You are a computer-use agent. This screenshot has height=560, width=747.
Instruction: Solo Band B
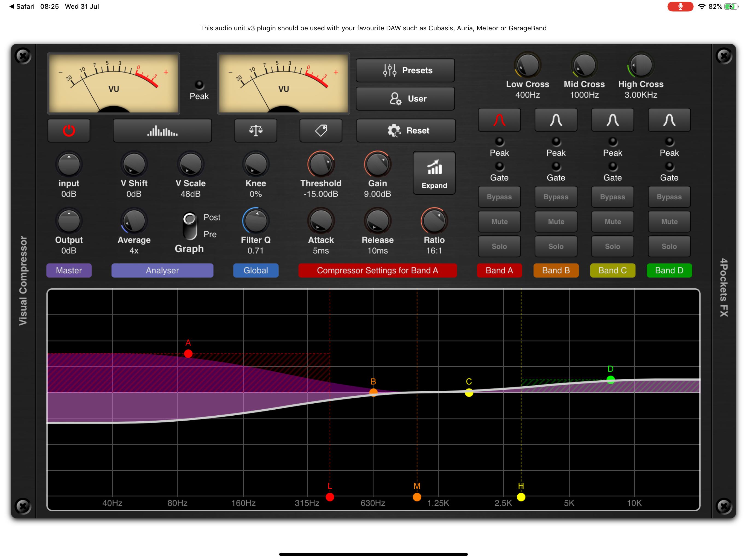tap(556, 246)
